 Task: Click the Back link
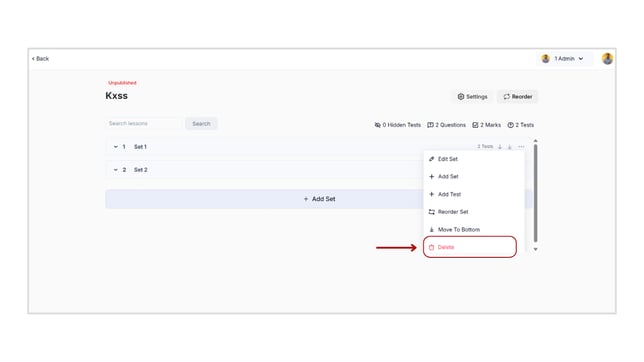tap(40, 59)
